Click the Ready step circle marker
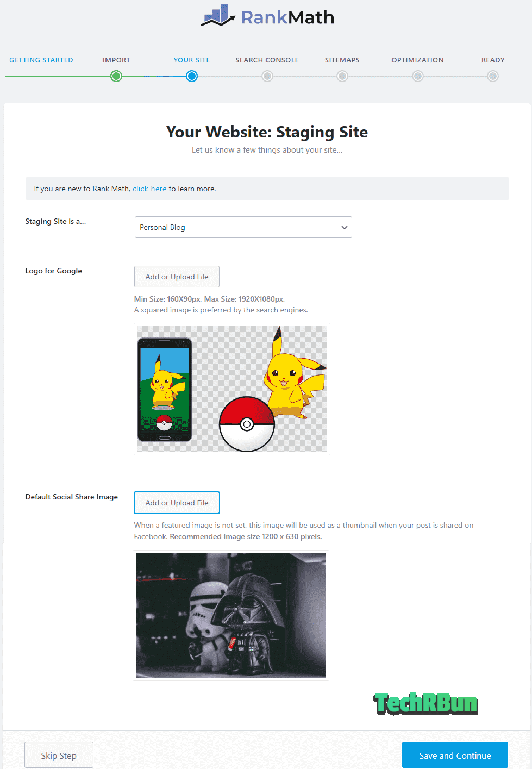 coord(493,76)
